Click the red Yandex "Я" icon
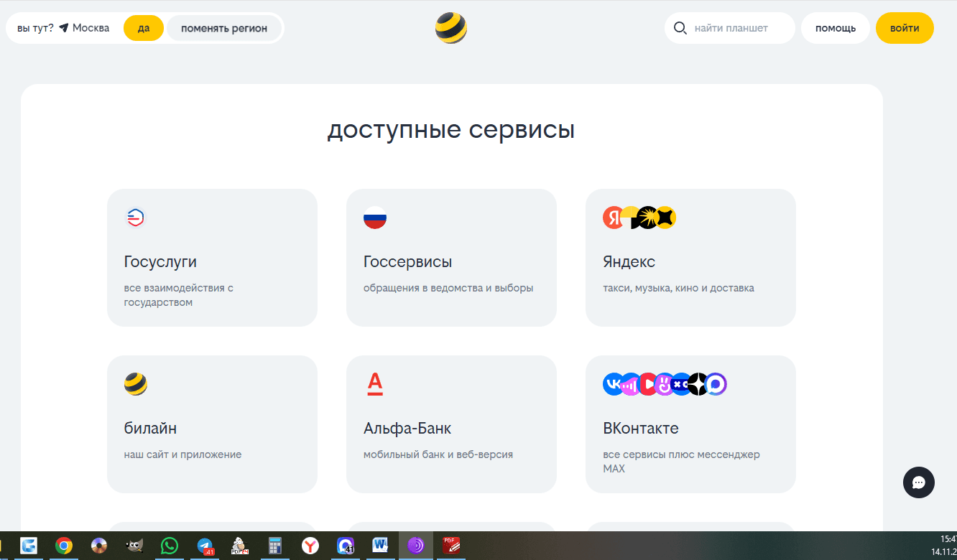 [x=614, y=218]
